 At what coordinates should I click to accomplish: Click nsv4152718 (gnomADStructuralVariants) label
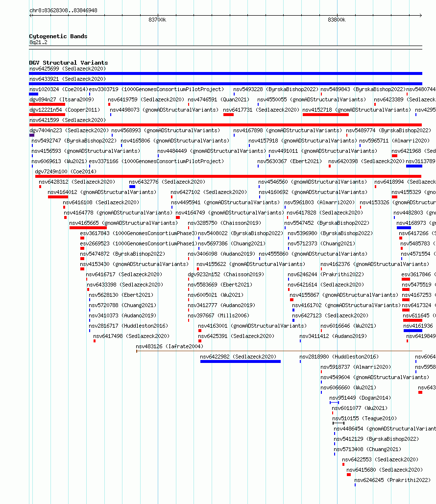tap(357, 110)
